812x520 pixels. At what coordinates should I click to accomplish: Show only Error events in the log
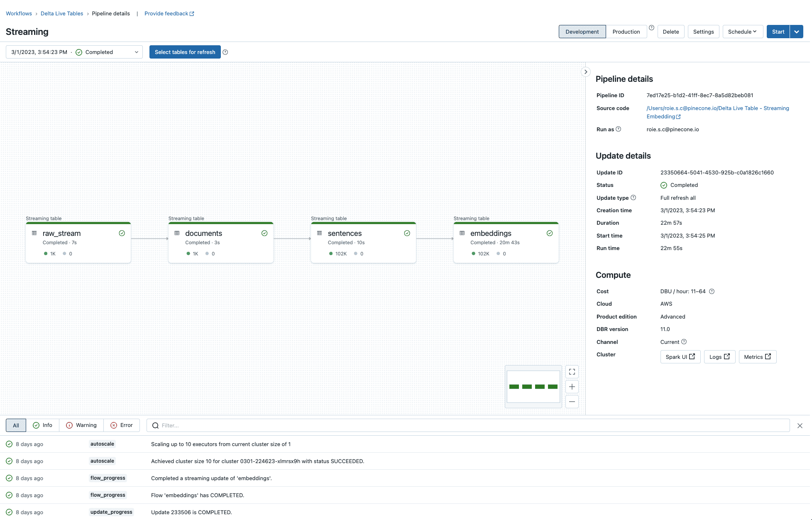pos(122,425)
